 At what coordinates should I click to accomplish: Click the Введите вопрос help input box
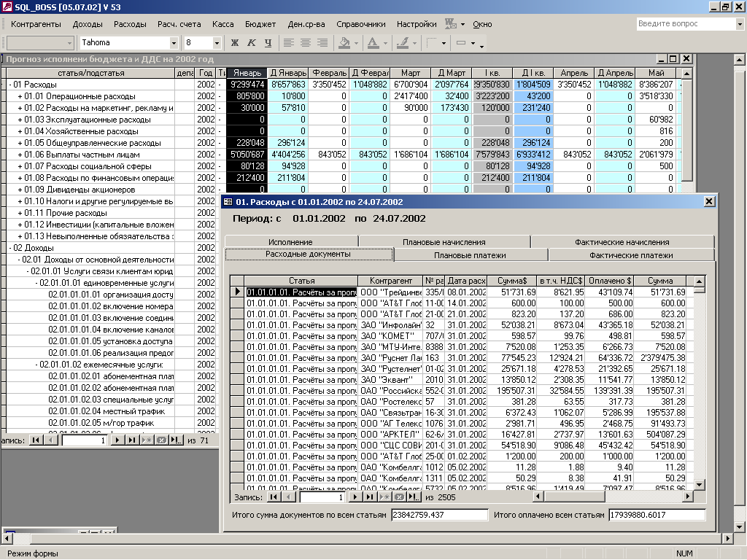[684, 24]
